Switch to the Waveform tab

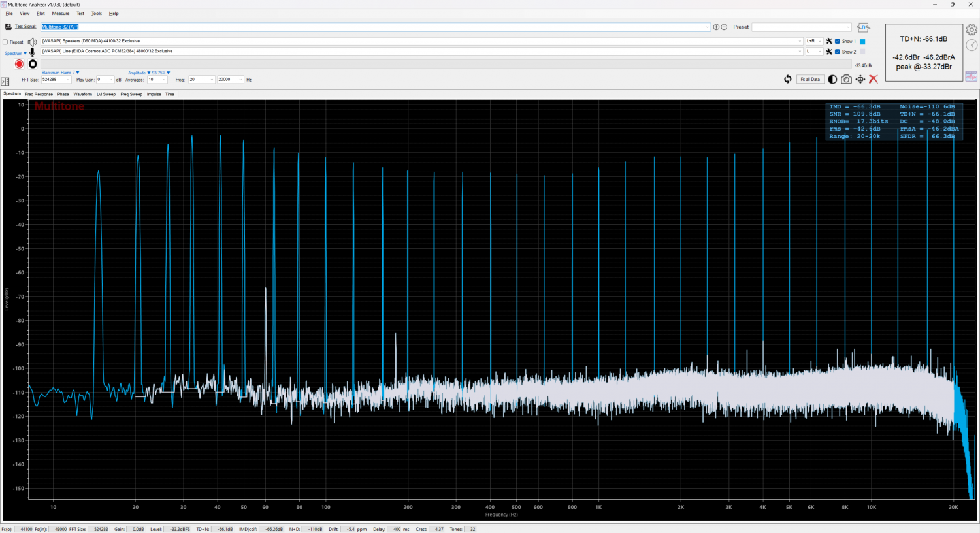coord(83,94)
